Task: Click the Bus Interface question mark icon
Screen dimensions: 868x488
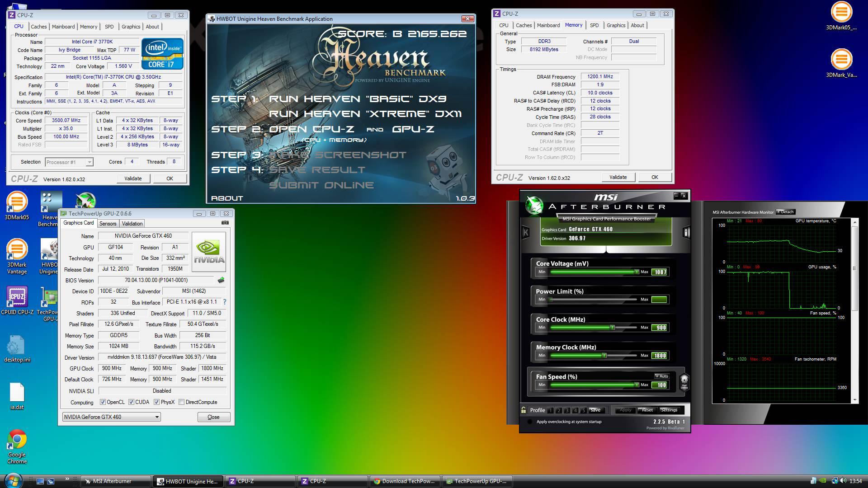Action: tap(224, 302)
